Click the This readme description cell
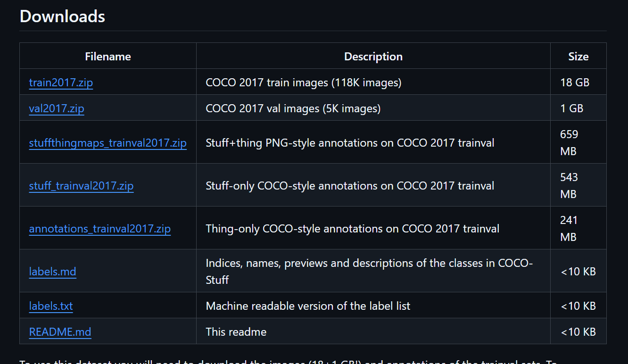 tap(236, 332)
